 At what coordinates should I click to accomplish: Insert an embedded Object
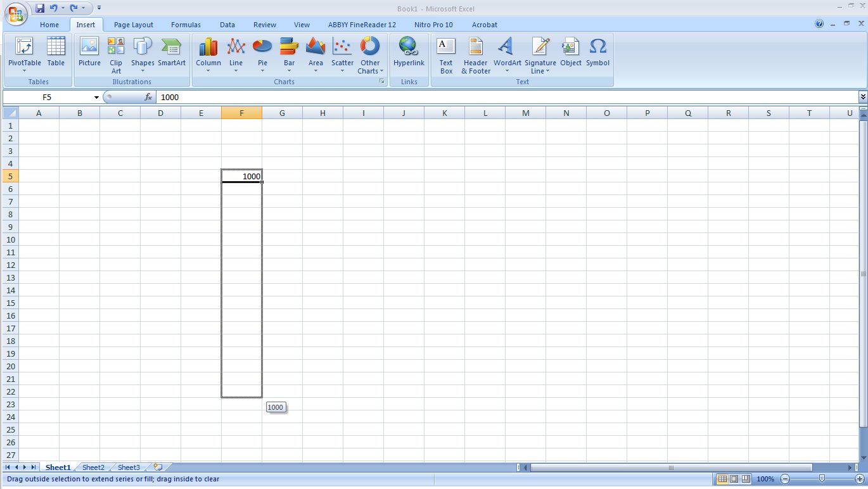coord(570,54)
